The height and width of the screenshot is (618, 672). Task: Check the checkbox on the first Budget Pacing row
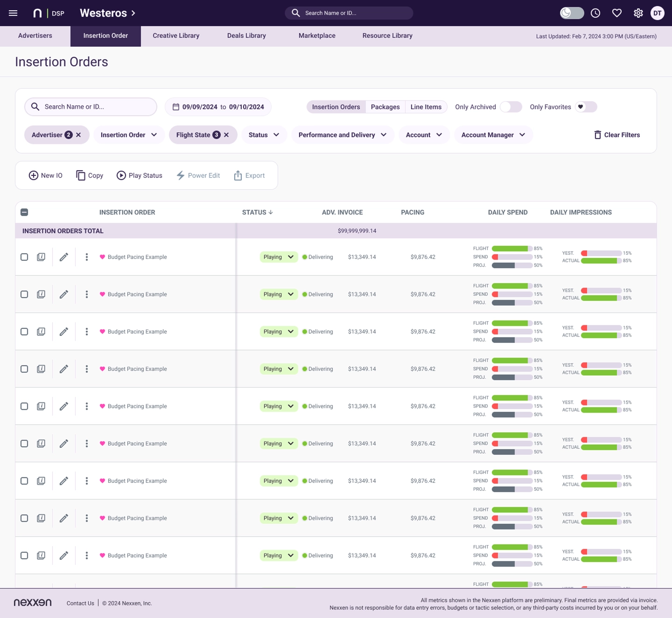click(x=24, y=257)
